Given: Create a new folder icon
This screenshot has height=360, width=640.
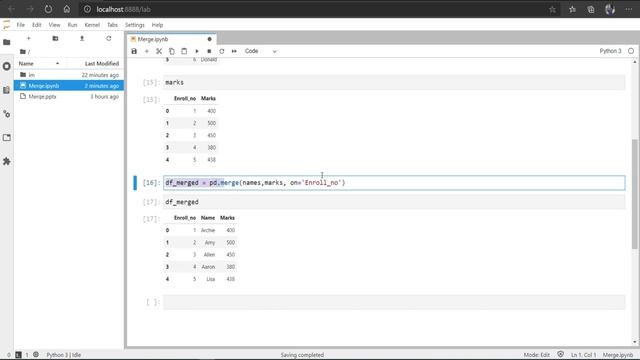Looking at the screenshot, I should [x=55, y=38].
